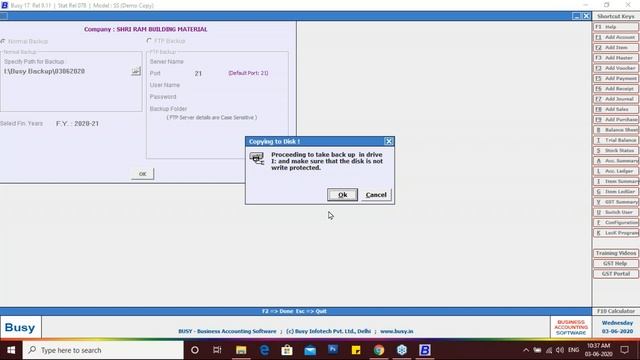
Task: Minimize the inner backup window
Action: click(x=576, y=16)
